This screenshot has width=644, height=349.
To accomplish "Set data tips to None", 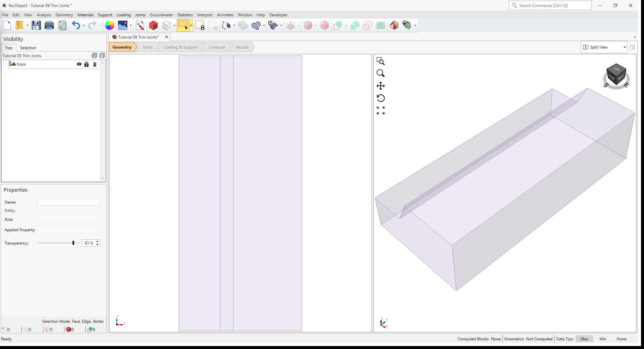I will tap(621, 339).
